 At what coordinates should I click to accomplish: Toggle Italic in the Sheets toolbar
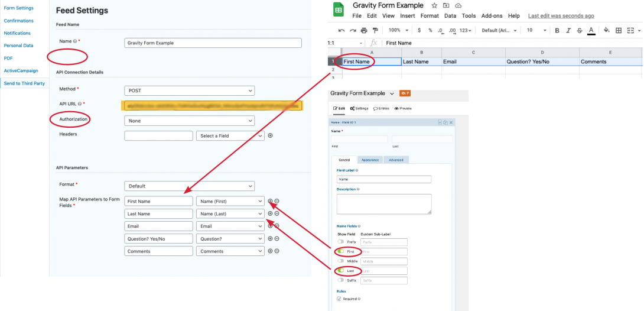click(x=568, y=30)
